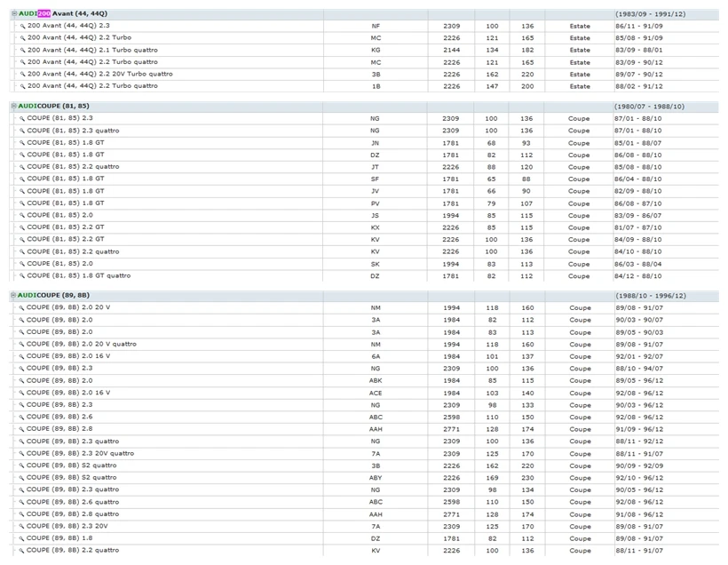Screen dimensions: 728x565
Task: Click magnifier for COUPE (89, 8B) 2.6 quattro
Action: (21, 502)
